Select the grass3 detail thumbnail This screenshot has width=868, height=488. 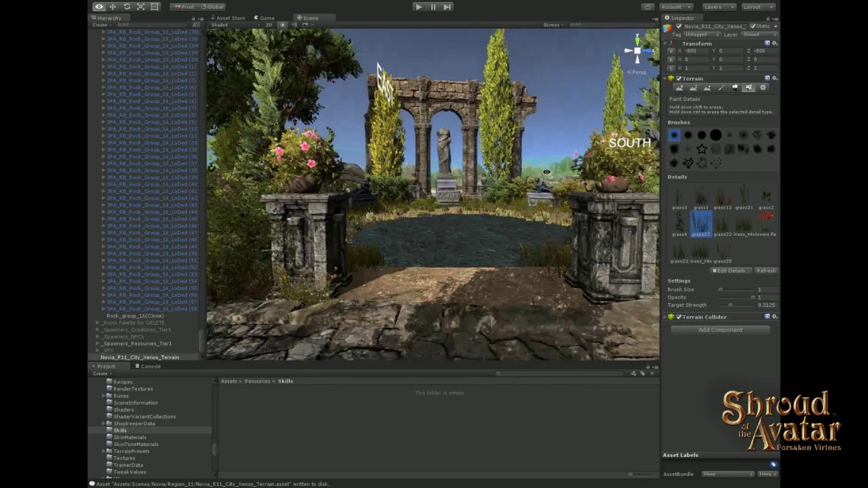pos(679,198)
